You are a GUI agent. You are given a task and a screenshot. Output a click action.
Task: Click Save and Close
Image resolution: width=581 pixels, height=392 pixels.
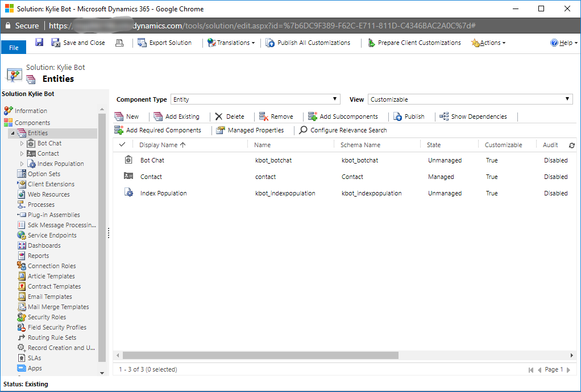78,43
